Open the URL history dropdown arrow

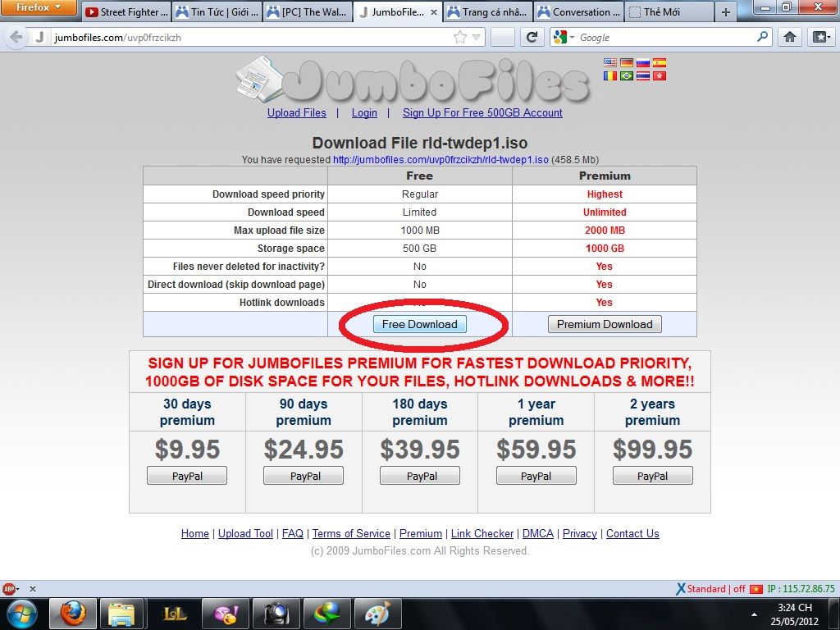pos(476,37)
